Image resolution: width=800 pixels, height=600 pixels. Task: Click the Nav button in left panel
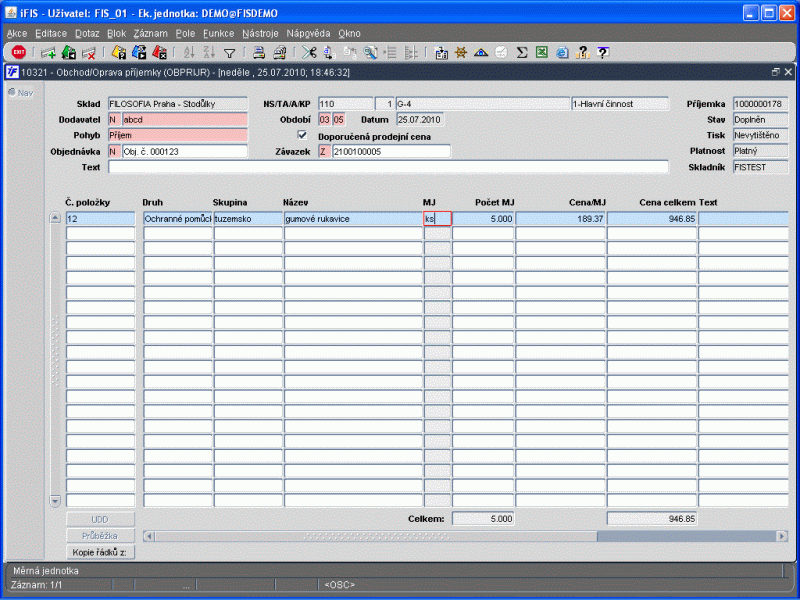click(20, 93)
